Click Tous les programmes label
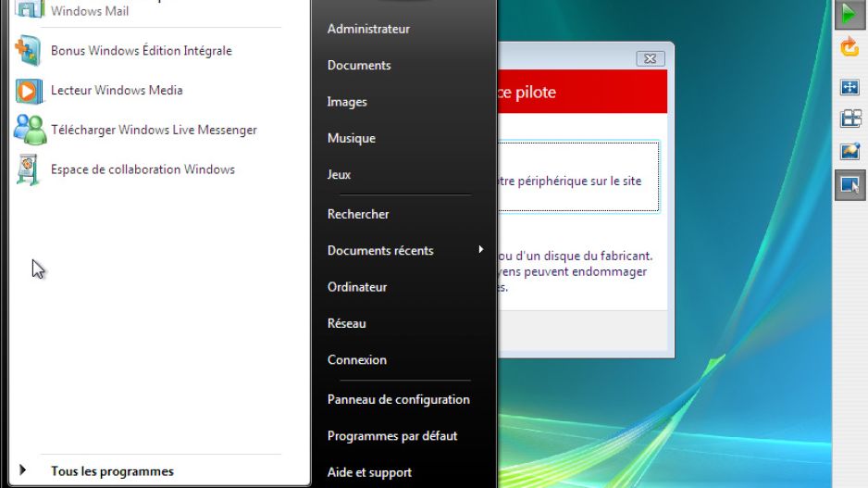The width and height of the screenshot is (868, 488). pyautogui.click(x=112, y=471)
